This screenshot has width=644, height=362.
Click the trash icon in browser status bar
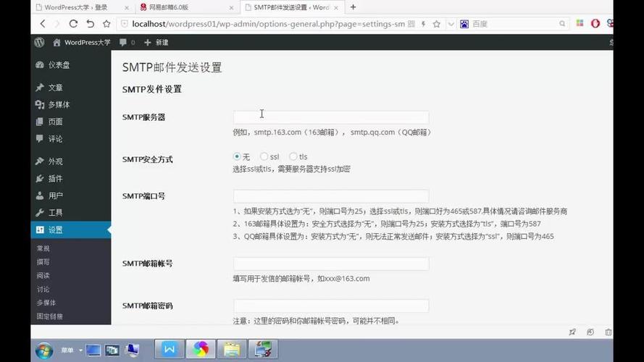tap(609, 332)
